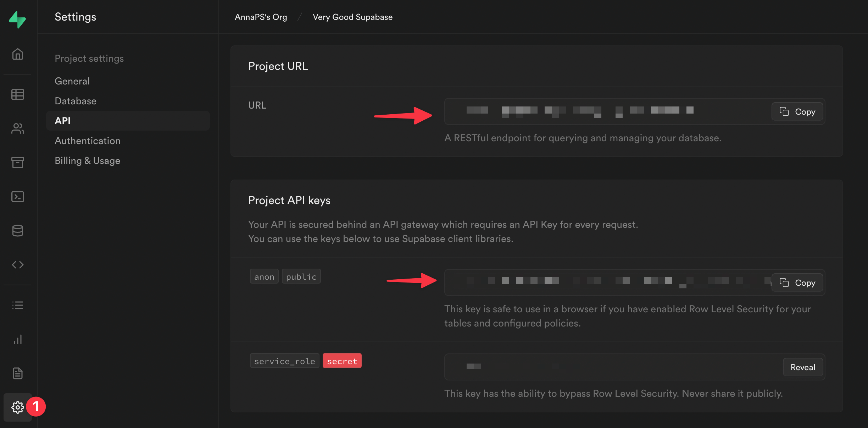The height and width of the screenshot is (428, 868).
Task: Open the Authentication users icon
Action: pyautogui.click(x=17, y=129)
